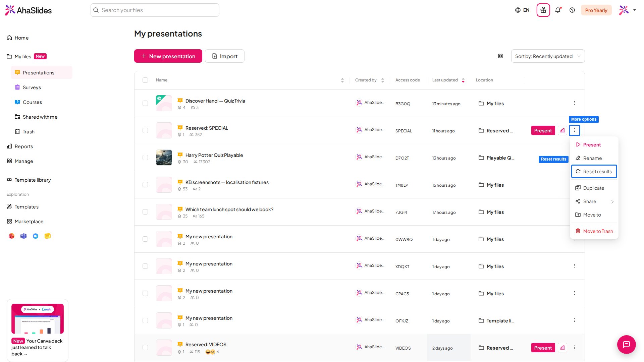This screenshot has width=644, height=362.
Task: Toggle the select-all checkbox in table header
Action: point(145,80)
